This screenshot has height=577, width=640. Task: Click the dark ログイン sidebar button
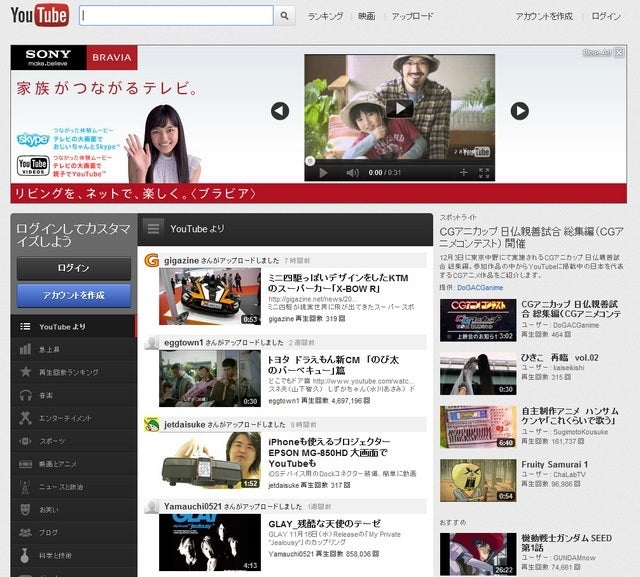click(74, 268)
